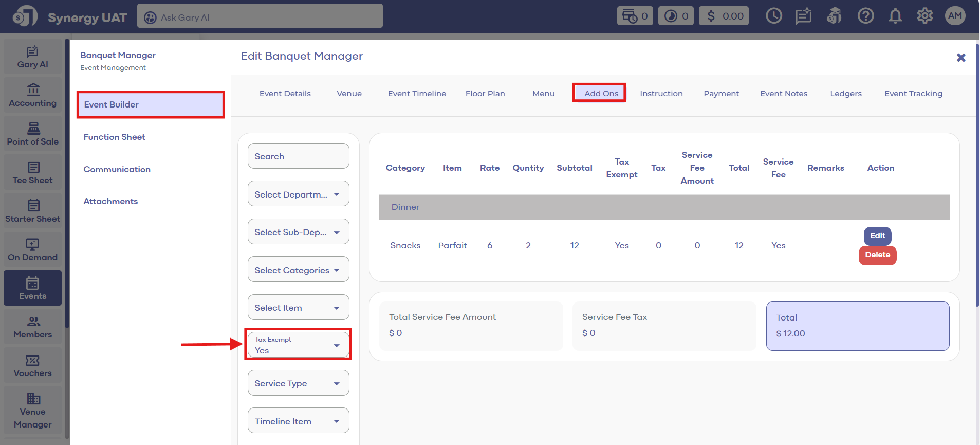Open the clock history icon in header

tap(773, 16)
